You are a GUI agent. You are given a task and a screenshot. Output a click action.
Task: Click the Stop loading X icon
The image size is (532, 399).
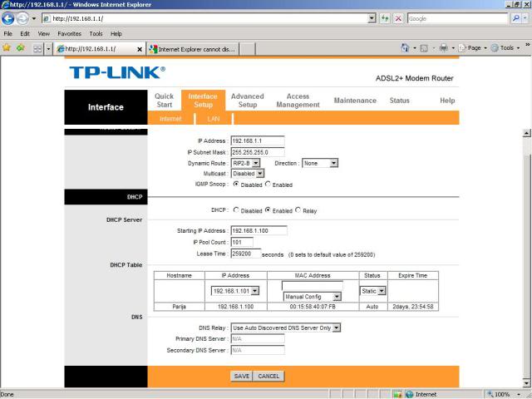pyautogui.click(x=398, y=18)
